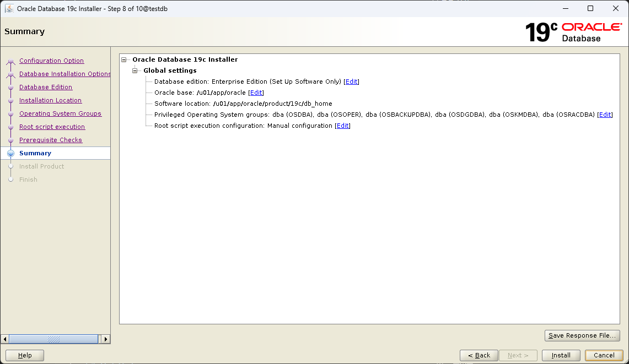The height and width of the screenshot is (364, 629).
Task: Edit the Oracle base path
Action: (256, 93)
